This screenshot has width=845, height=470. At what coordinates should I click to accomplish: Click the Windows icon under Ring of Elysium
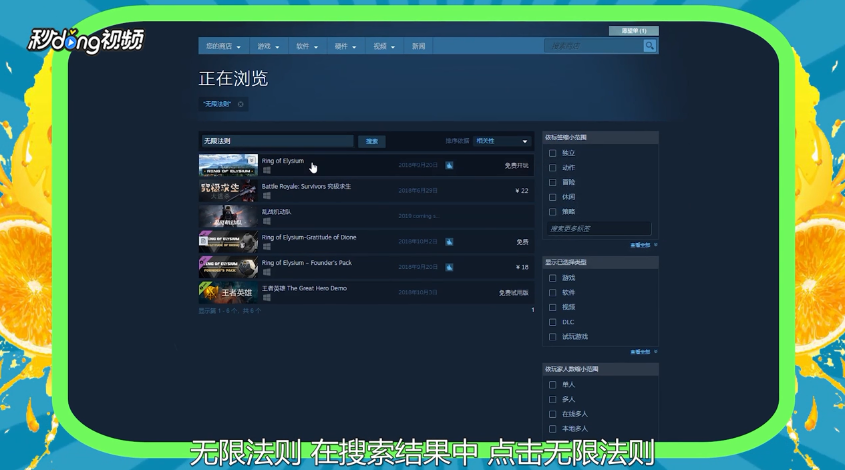pos(266,170)
